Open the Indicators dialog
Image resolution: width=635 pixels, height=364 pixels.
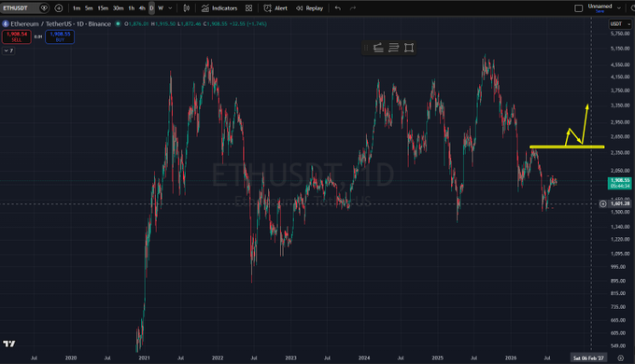pos(219,8)
